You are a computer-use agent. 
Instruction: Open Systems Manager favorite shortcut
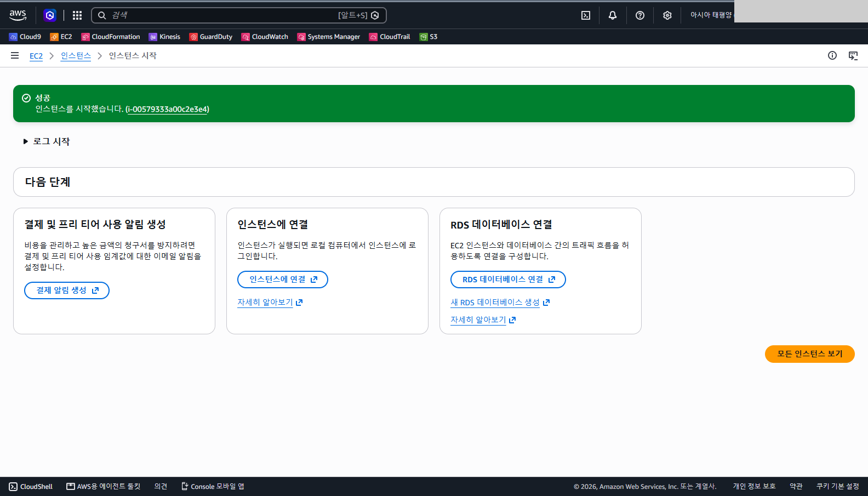(x=329, y=37)
